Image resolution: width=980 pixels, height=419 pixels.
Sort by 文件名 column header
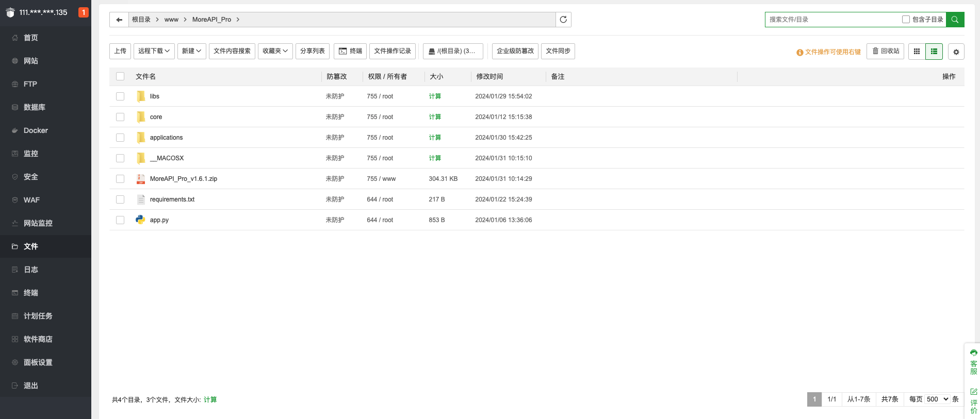click(145, 76)
